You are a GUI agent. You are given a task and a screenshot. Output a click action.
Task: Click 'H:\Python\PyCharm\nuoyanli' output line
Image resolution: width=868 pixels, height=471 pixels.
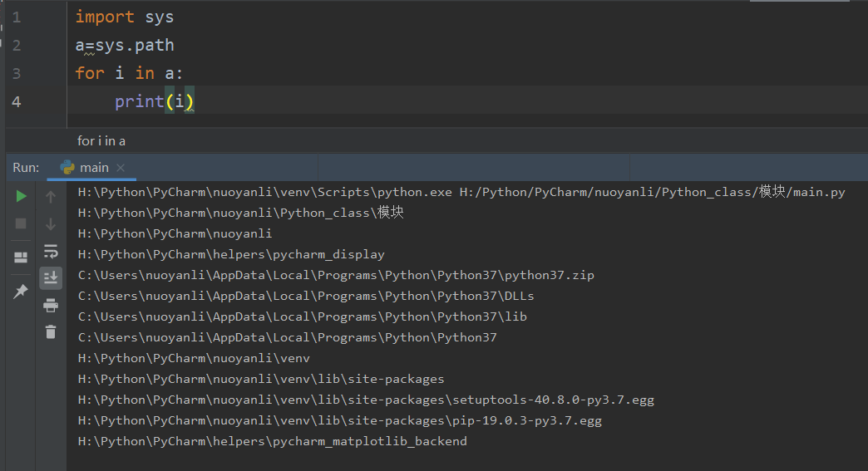pyautogui.click(x=175, y=233)
